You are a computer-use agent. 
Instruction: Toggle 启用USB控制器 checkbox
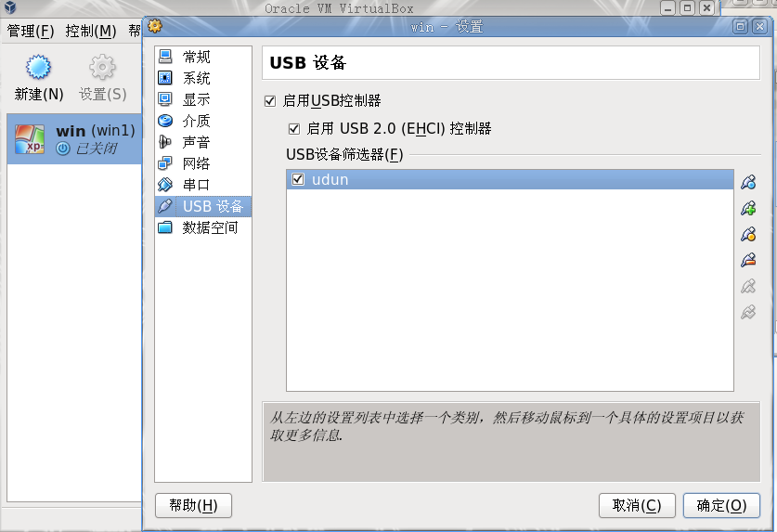coord(270,101)
